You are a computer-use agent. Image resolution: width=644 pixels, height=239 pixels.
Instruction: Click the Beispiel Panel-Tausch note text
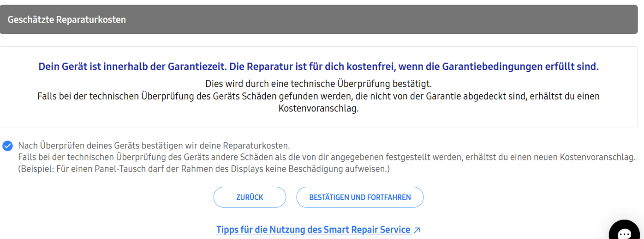click(x=204, y=169)
